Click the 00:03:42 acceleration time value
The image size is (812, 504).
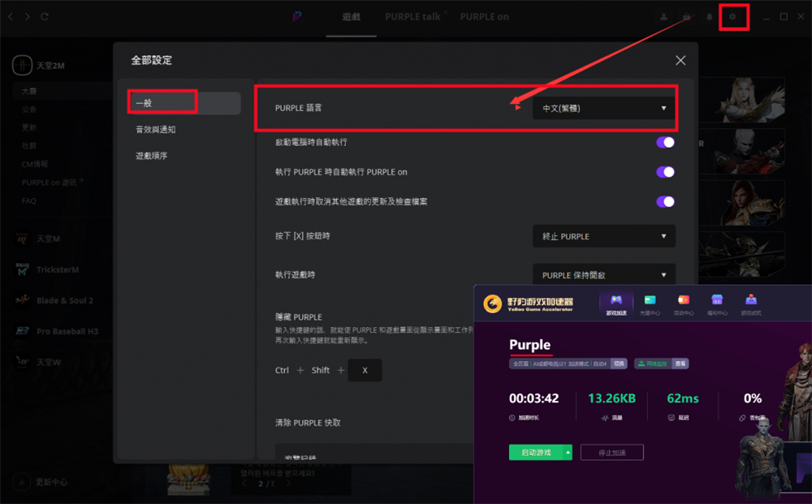534,398
